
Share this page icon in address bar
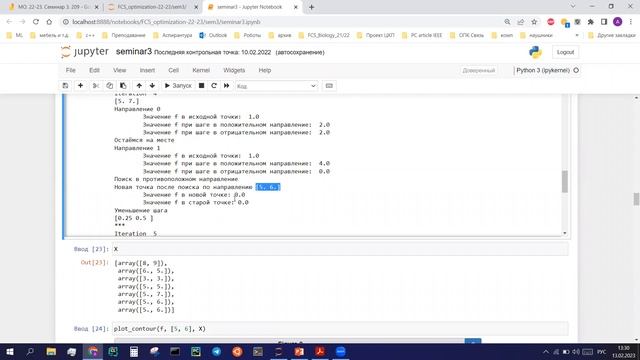tap(520, 22)
